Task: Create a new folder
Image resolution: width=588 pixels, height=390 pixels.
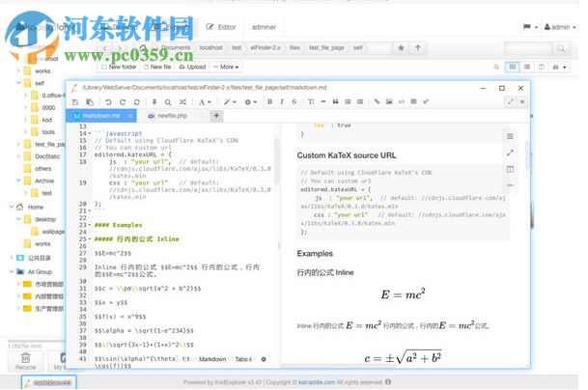Action: coord(119,68)
